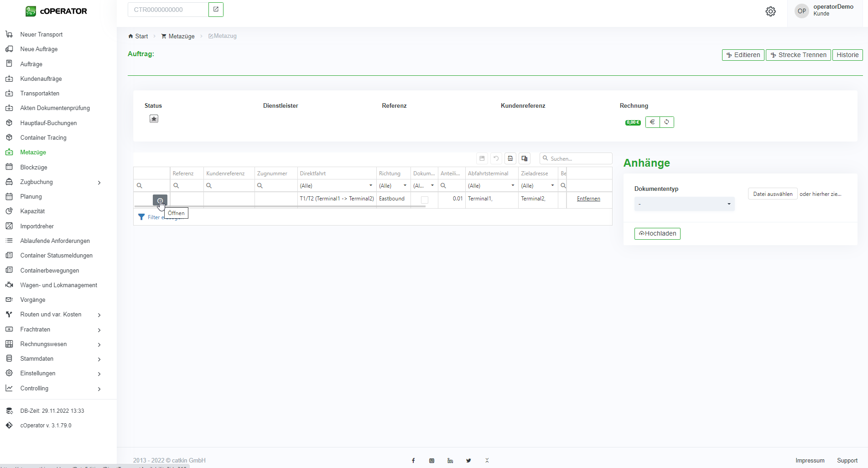Click the column chooser icon in grid toolbar

tap(525, 158)
